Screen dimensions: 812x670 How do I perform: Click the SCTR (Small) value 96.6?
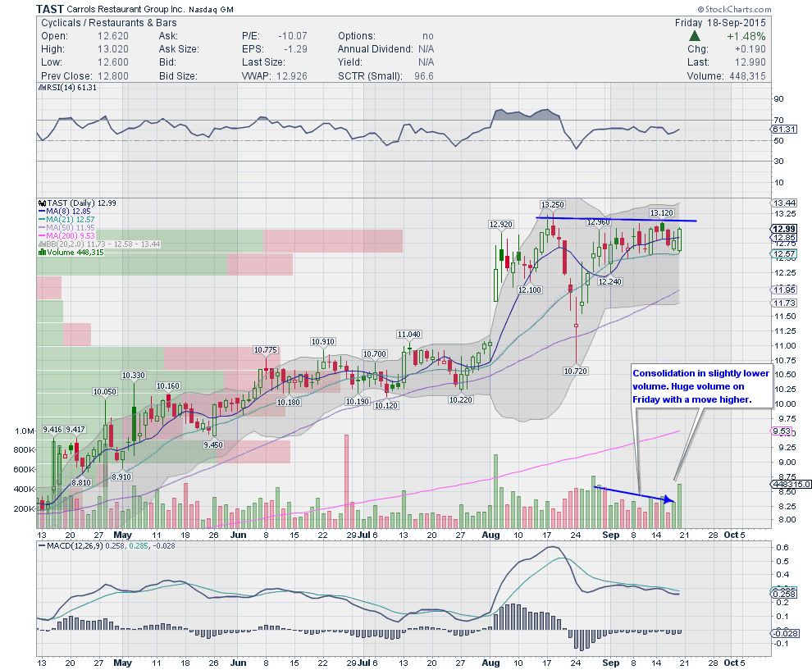point(423,76)
